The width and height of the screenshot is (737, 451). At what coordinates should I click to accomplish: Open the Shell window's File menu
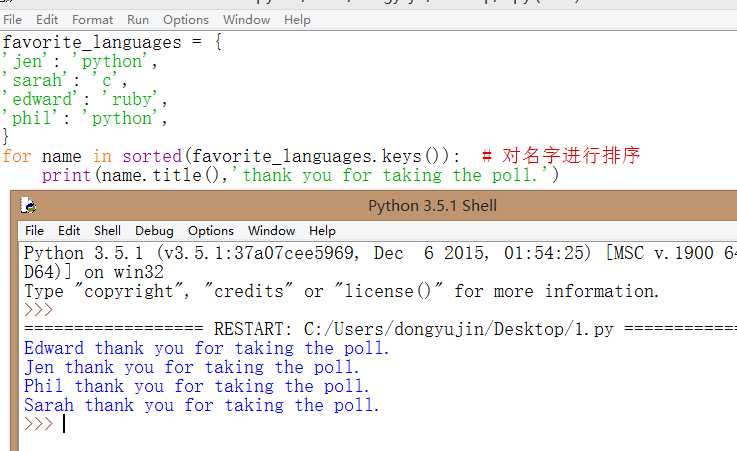[34, 231]
